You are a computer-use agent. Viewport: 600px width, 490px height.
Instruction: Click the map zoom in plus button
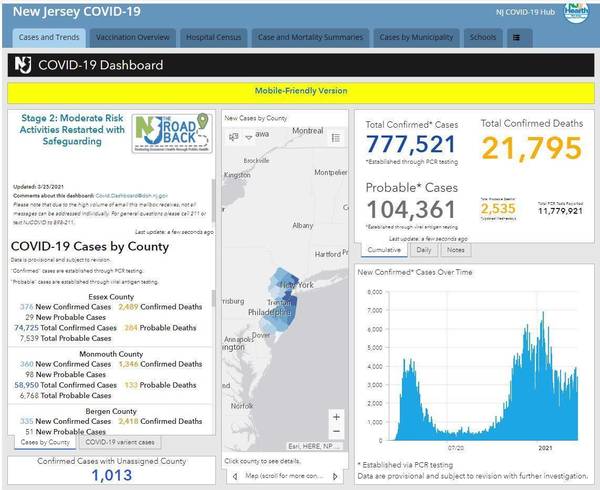pos(336,416)
